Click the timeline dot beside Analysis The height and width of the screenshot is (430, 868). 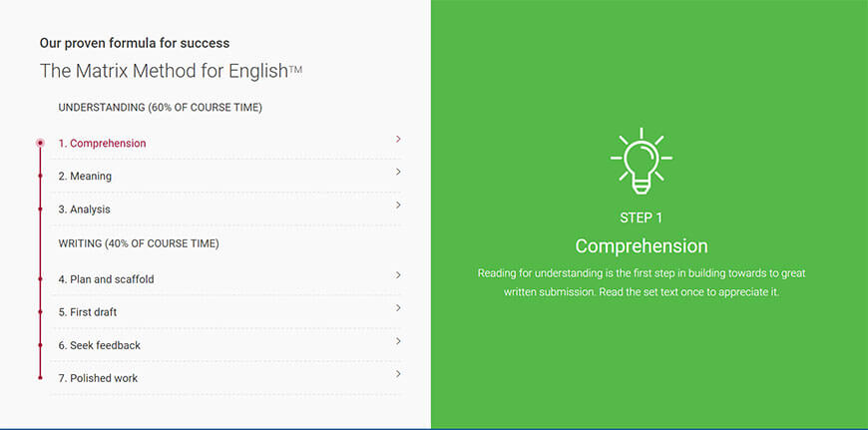(40, 210)
